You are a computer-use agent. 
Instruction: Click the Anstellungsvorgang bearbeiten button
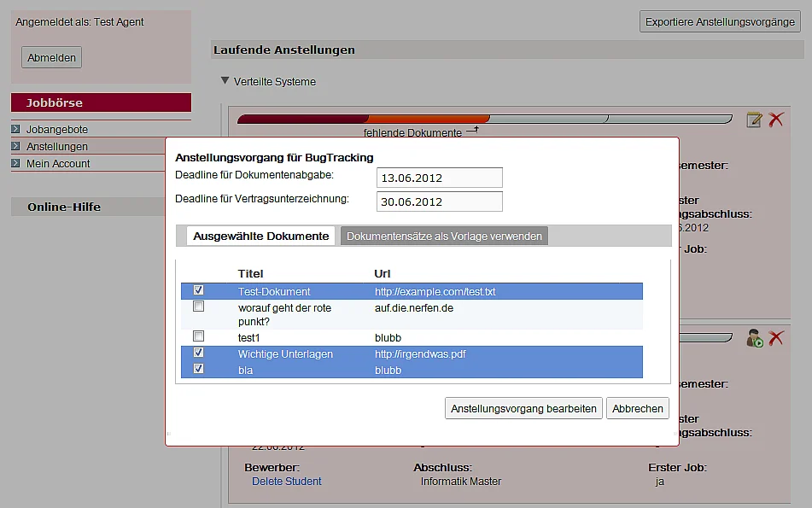(x=523, y=409)
